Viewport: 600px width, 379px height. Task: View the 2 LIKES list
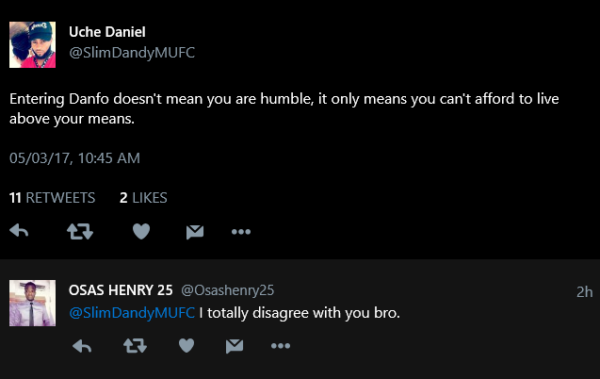[143, 198]
